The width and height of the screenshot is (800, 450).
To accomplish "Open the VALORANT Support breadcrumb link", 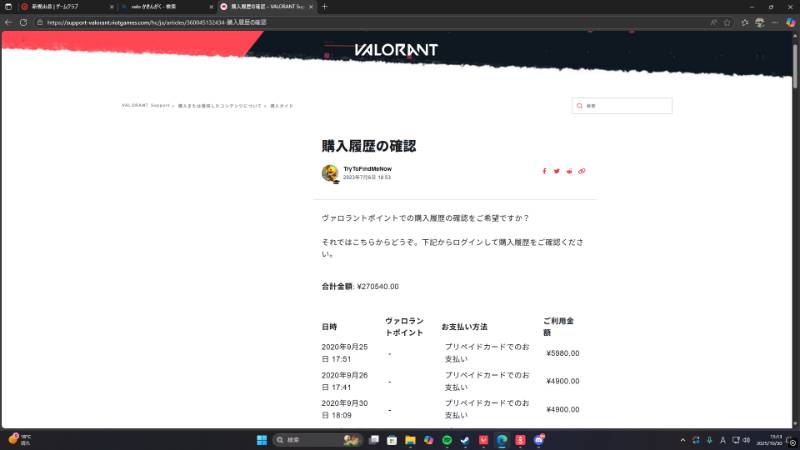I will pos(145,106).
